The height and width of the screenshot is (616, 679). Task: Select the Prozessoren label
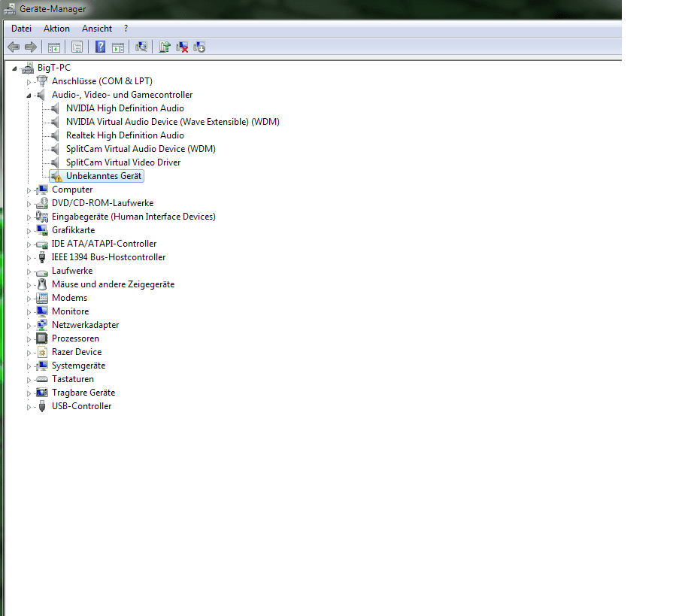tap(75, 338)
